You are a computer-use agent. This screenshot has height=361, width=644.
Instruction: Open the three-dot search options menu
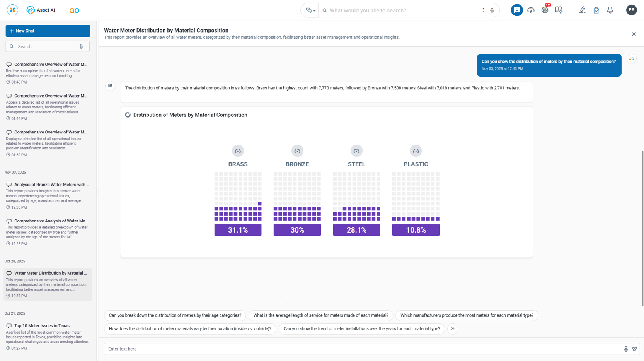pos(483,10)
